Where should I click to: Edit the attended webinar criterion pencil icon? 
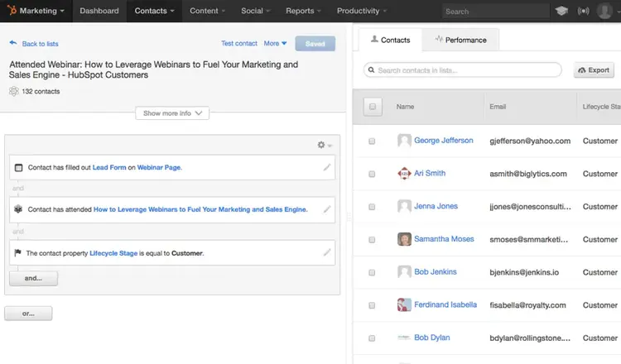click(x=327, y=209)
